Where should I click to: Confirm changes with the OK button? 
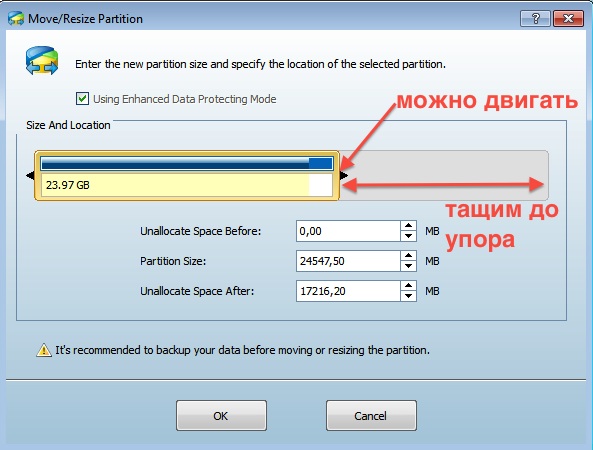coord(221,416)
